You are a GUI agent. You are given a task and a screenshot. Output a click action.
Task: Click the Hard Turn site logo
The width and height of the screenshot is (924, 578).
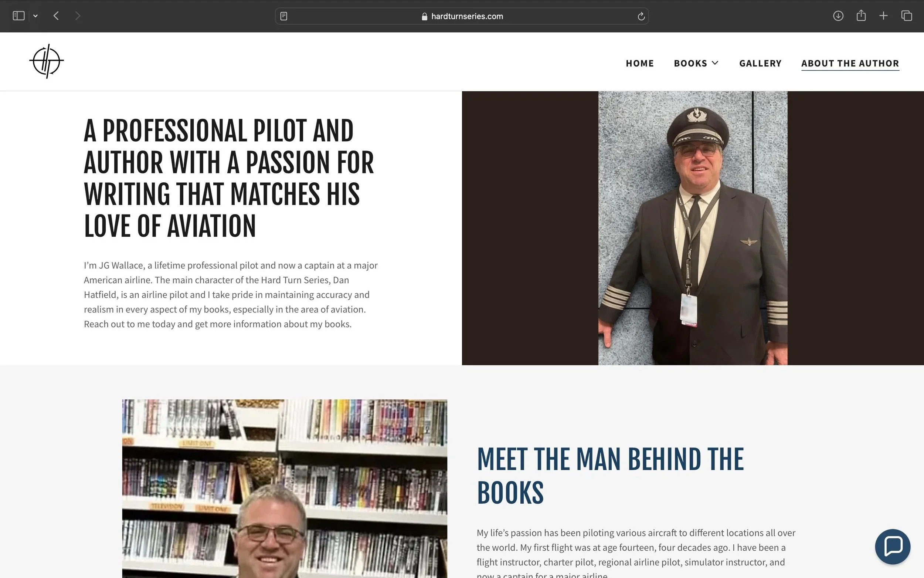click(47, 61)
